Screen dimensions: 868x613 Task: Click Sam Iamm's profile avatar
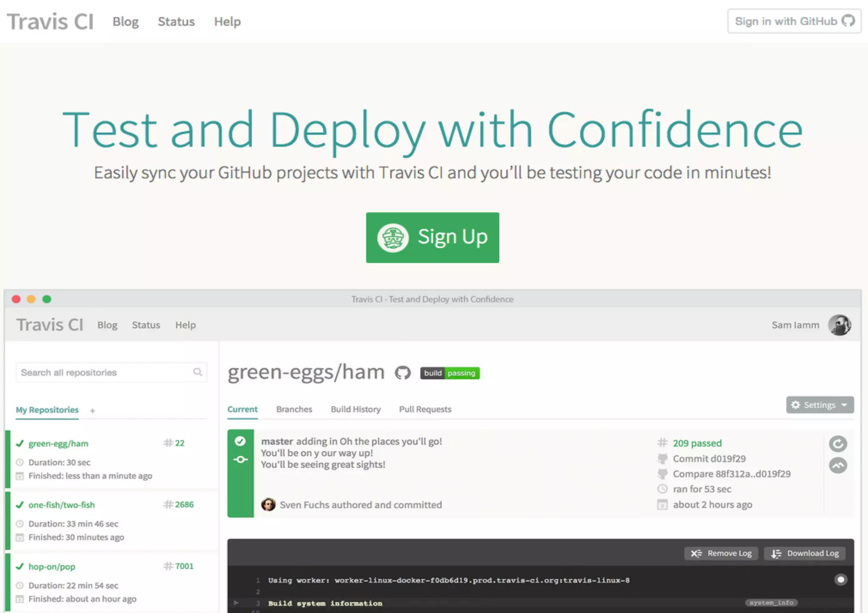[840, 325]
